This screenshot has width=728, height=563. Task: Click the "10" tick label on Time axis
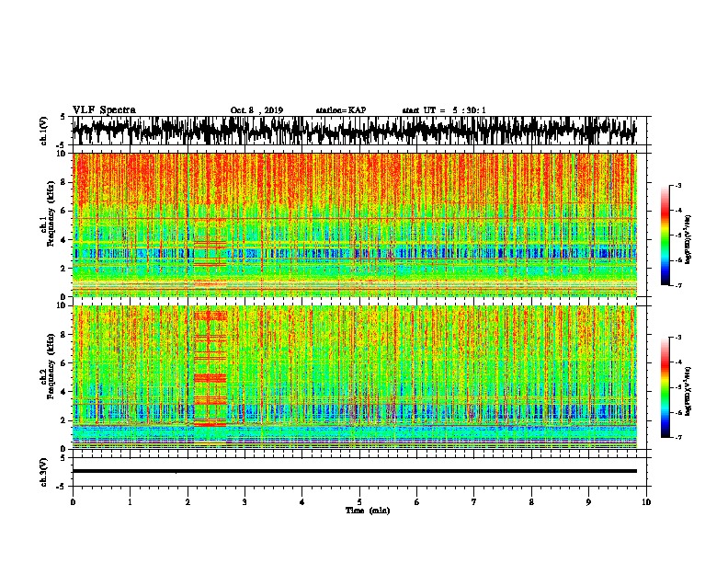(646, 502)
